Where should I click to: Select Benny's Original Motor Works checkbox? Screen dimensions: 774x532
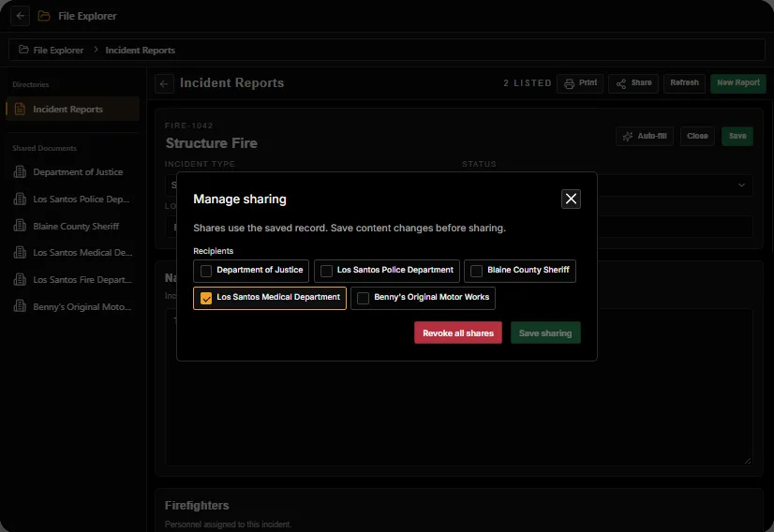pyautogui.click(x=363, y=298)
